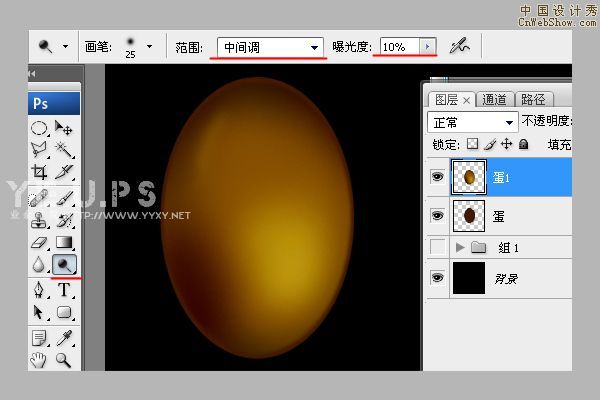
Task: Select the Zoom magnifier tool
Action: pyautogui.click(x=64, y=359)
